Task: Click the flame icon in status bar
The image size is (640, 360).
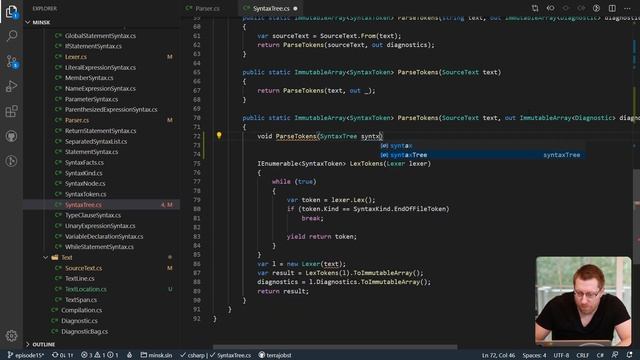Action: (129, 355)
